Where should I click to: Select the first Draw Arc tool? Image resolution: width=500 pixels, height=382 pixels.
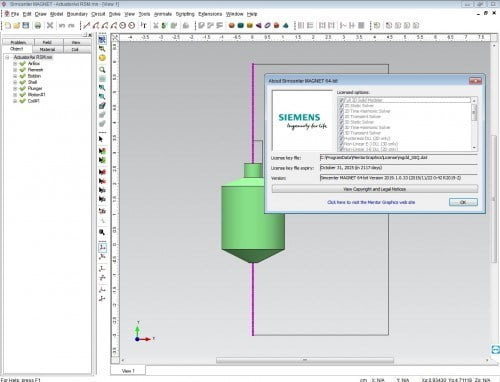pos(96,25)
